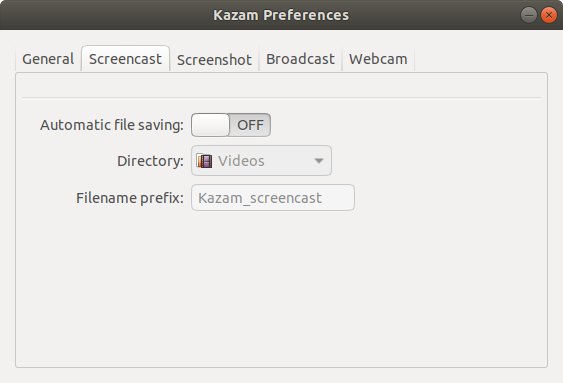Image resolution: width=563 pixels, height=383 pixels.
Task: Open the Directory combo box
Action: pyautogui.click(x=261, y=160)
